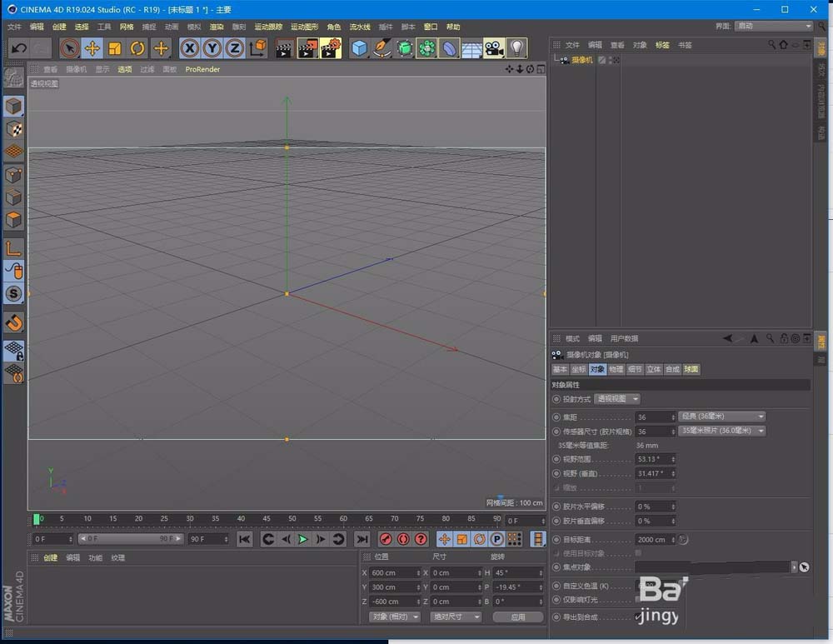833x644 pixels.
Task: Open the Floor environment objects icon
Action: 471,48
